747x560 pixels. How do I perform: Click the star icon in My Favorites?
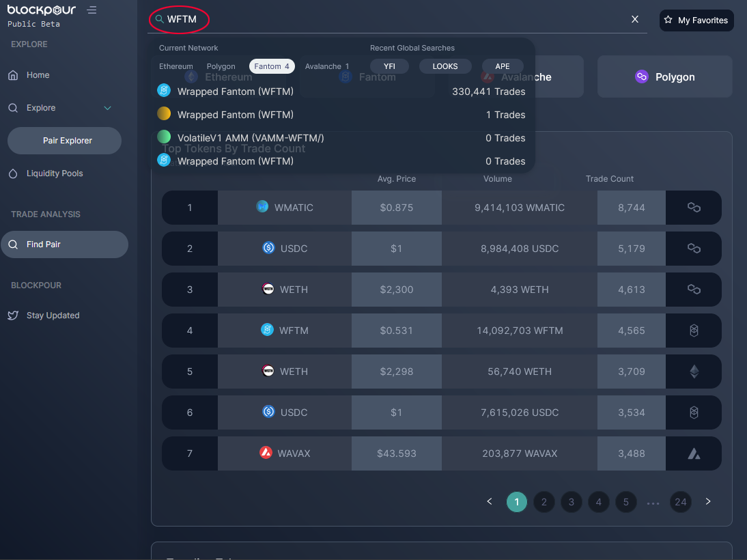[668, 20]
